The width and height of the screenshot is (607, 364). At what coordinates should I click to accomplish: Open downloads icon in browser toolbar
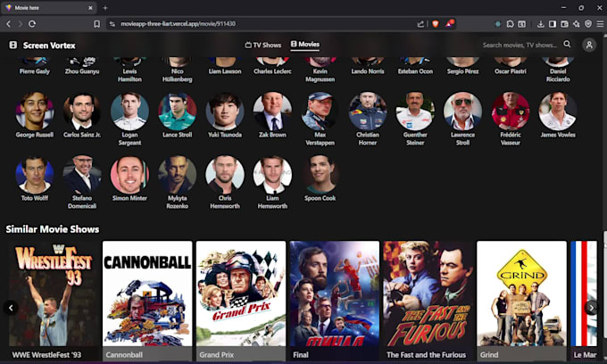pyautogui.click(x=541, y=24)
